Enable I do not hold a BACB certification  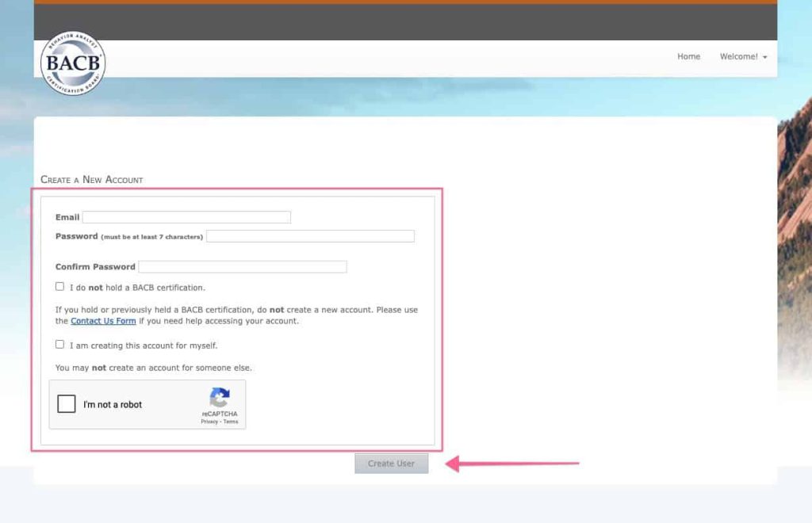click(59, 286)
